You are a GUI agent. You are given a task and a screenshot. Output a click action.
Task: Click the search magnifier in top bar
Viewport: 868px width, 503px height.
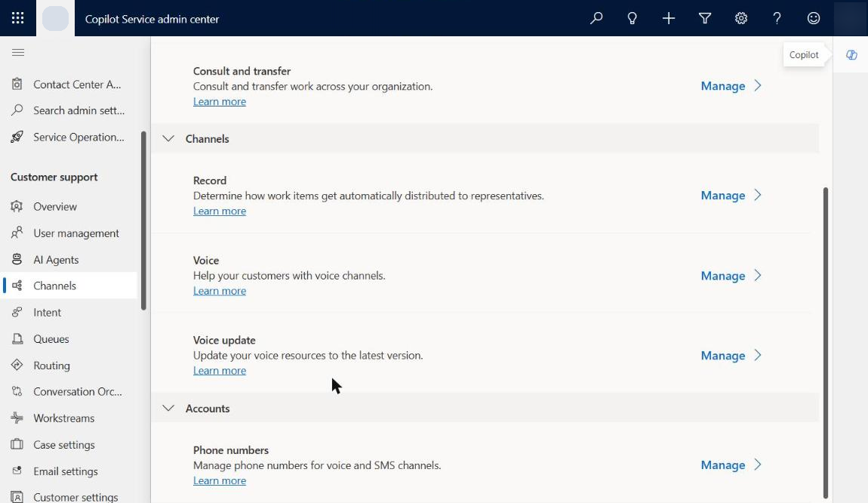tap(596, 18)
